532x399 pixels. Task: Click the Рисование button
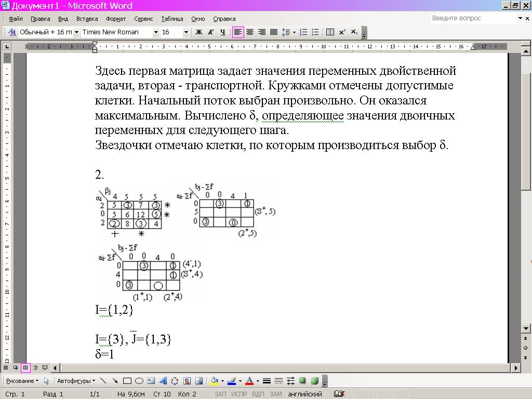pos(22,381)
